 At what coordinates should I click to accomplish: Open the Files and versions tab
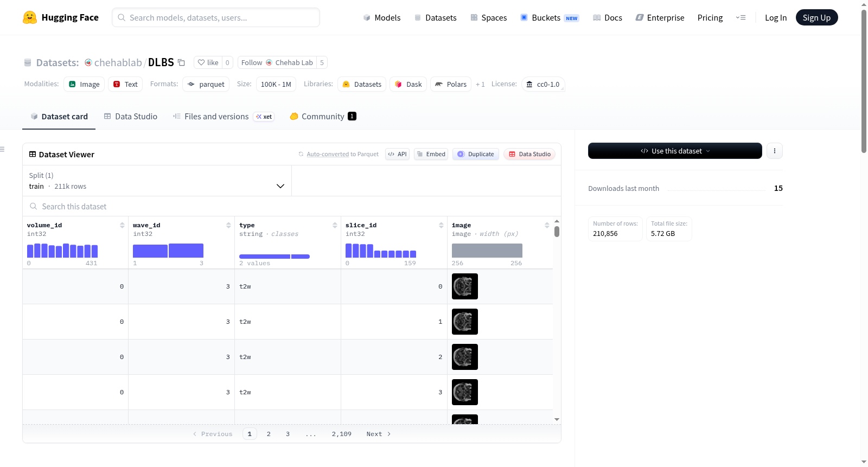[223, 117]
